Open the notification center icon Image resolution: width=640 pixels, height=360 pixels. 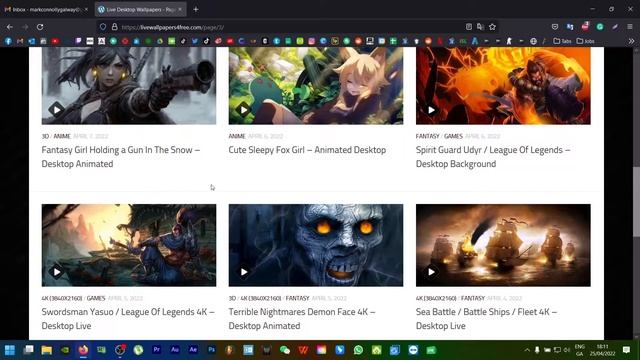(x=627, y=350)
